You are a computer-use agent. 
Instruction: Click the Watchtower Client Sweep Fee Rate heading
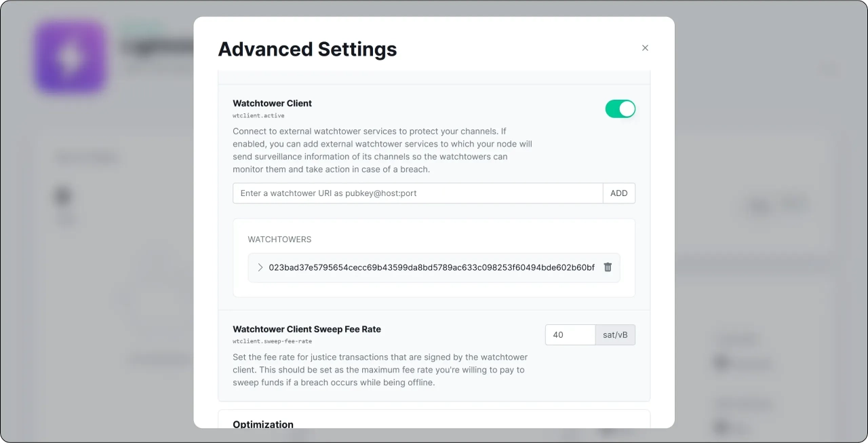[x=307, y=329]
